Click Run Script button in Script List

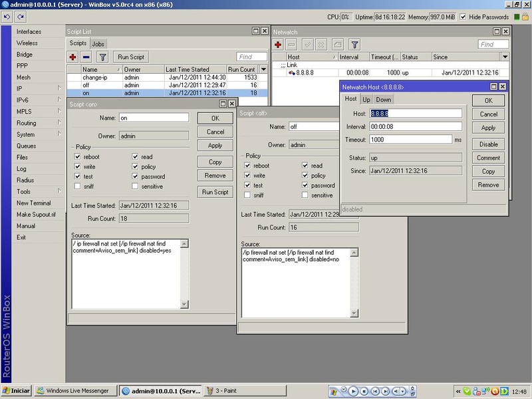tap(130, 57)
